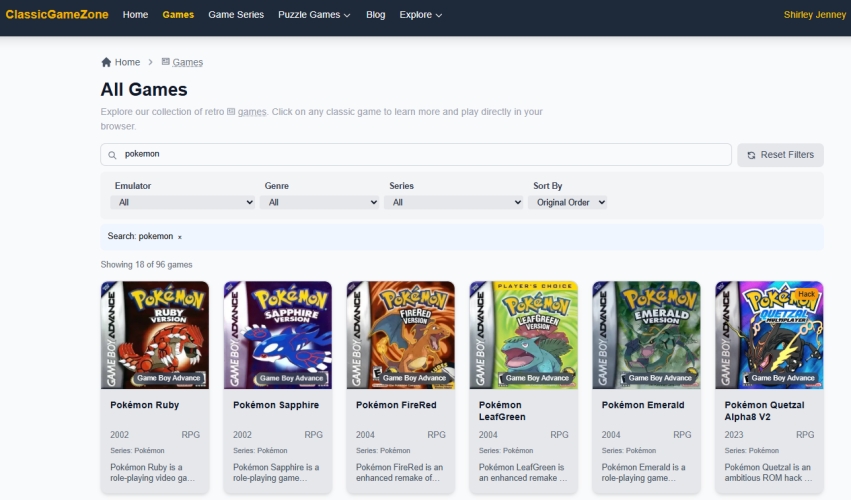851x500 pixels.
Task: Open Pokémon LeafGreen cover thumbnail
Action: coord(524,335)
